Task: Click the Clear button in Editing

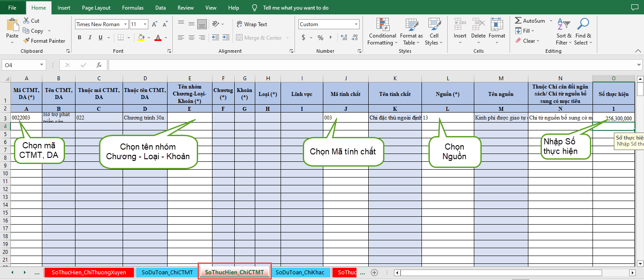Action: click(528, 41)
